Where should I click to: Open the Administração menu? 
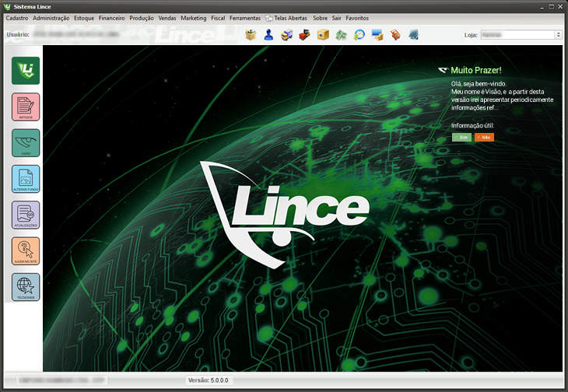point(51,18)
